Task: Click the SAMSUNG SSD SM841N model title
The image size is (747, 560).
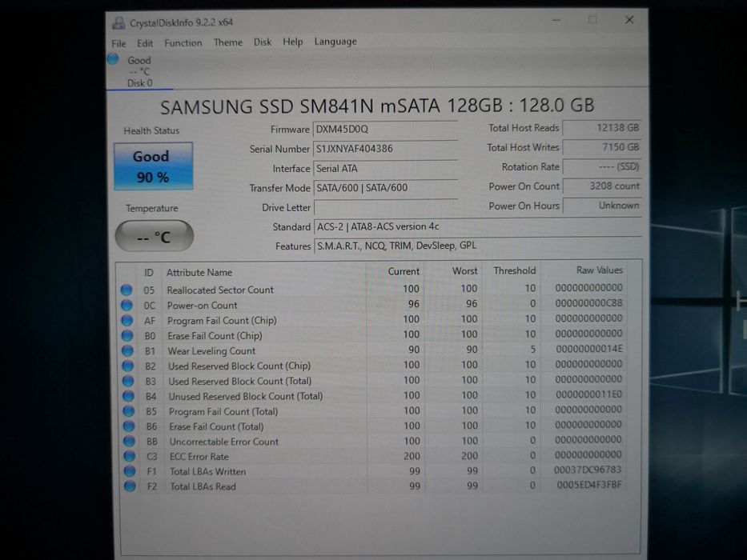Action: pyautogui.click(x=377, y=106)
